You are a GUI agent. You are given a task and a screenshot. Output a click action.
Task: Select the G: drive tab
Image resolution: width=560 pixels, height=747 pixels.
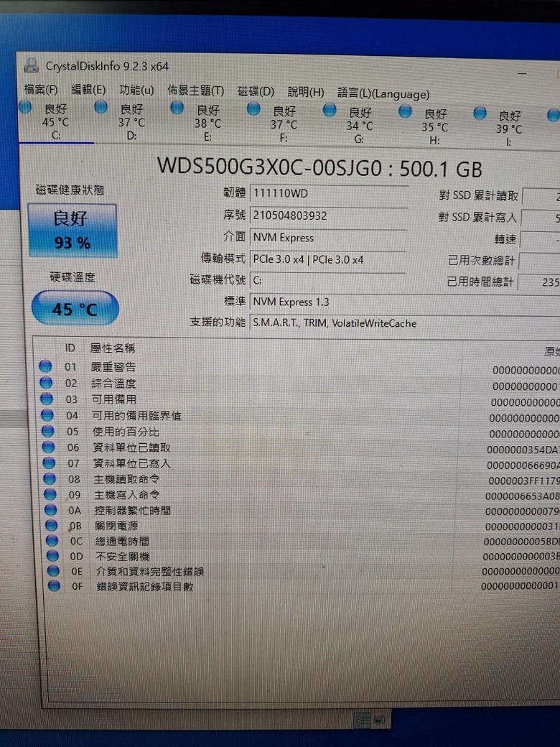[x=360, y=126]
